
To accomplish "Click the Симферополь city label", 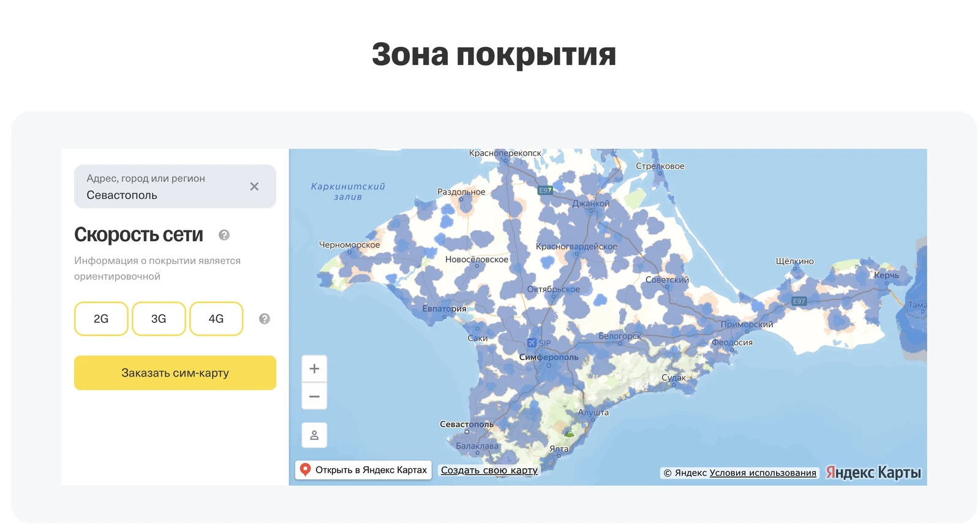I will point(549,357).
